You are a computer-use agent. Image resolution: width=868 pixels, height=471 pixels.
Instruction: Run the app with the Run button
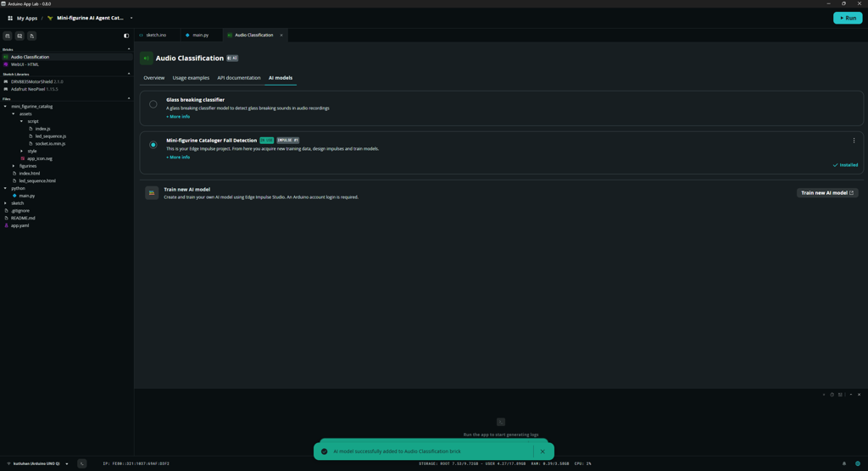click(x=848, y=18)
